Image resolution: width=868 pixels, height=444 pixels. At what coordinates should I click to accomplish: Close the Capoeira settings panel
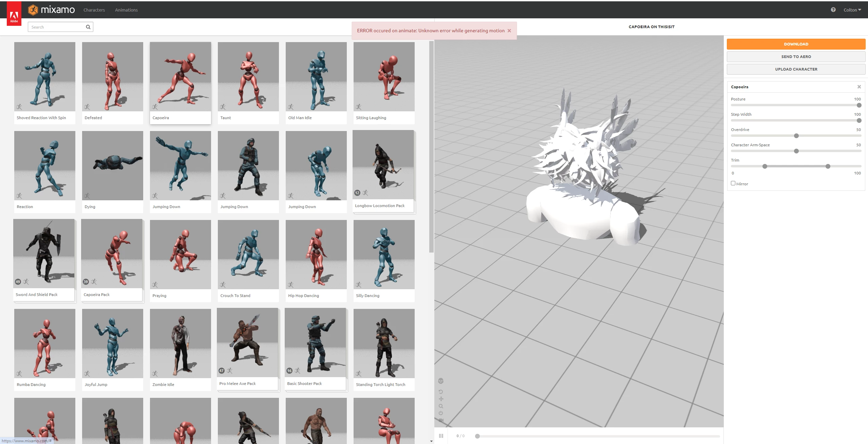[x=859, y=87]
